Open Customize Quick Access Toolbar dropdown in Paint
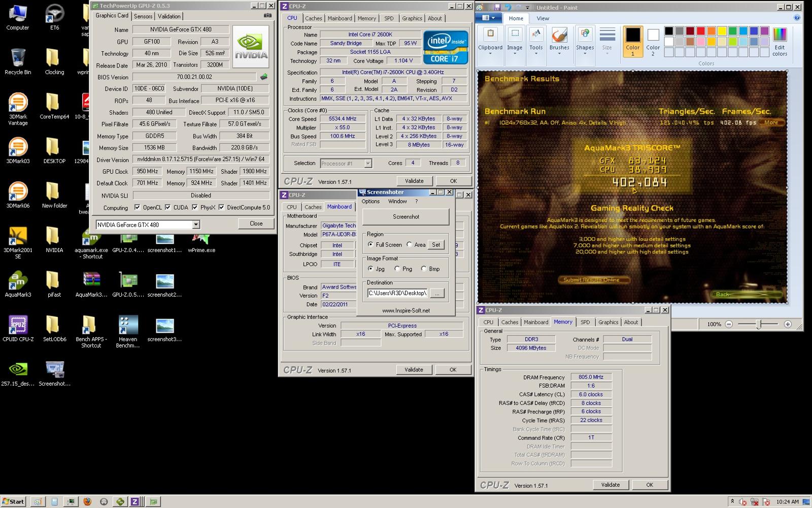 pyautogui.click(x=528, y=8)
